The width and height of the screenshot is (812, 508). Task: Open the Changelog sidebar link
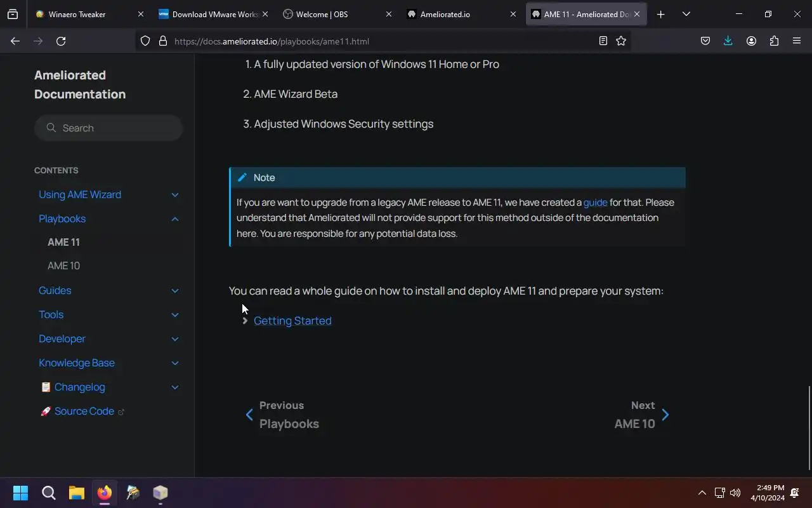[73, 387]
